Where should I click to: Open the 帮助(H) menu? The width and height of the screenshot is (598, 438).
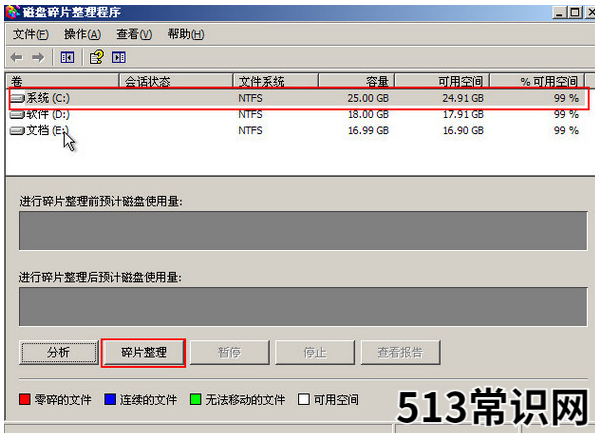click(x=186, y=34)
